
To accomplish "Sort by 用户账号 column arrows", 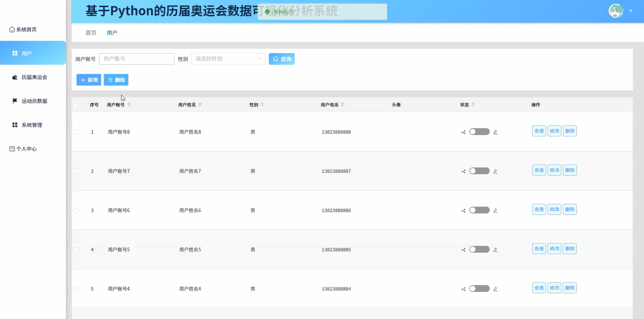I will pyautogui.click(x=128, y=104).
